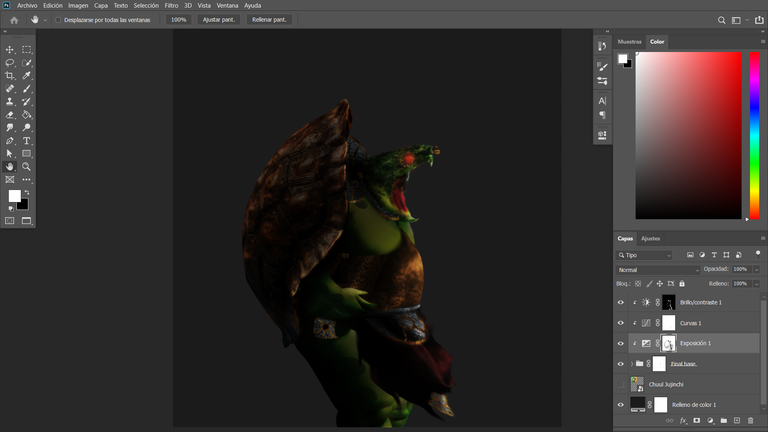The width and height of the screenshot is (768, 432).
Task: Open the Paragraph panel icon
Action: point(602,115)
